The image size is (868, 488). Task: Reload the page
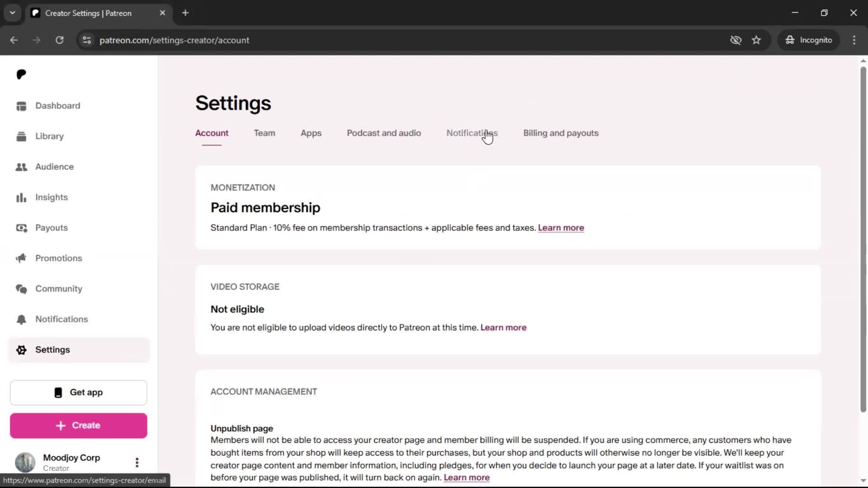(x=59, y=40)
